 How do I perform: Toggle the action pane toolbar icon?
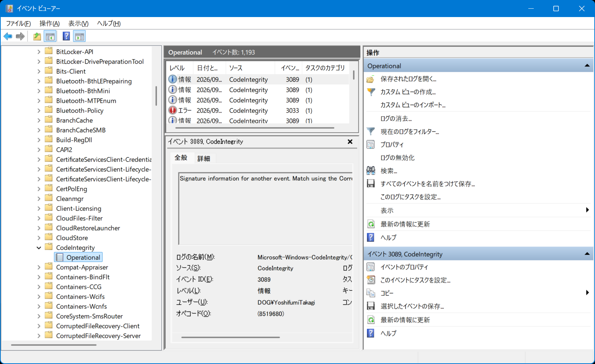pyautogui.click(x=79, y=36)
